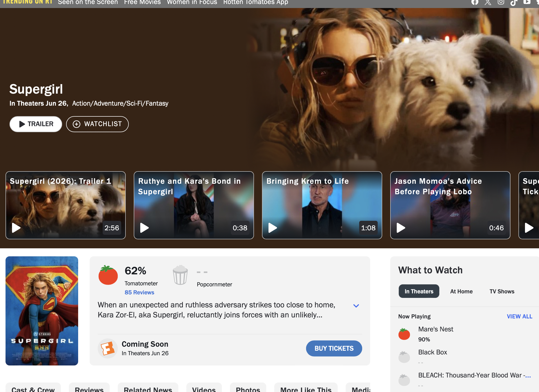Click the 0:46 duration on Lobo clip

(496, 228)
